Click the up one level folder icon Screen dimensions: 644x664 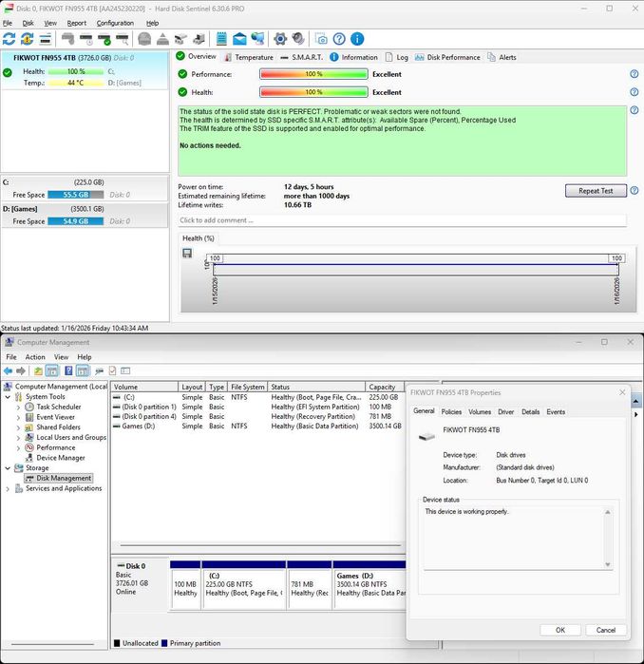click(38, 371)
